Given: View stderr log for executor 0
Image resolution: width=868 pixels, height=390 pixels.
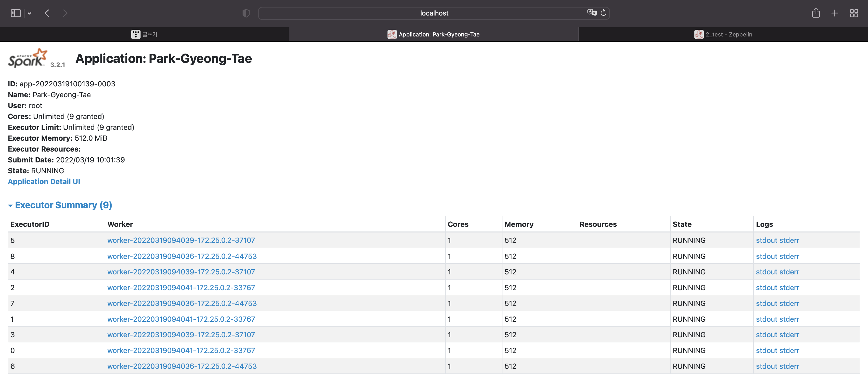Looking at the screenshot, I should click(x=789, y=350).
